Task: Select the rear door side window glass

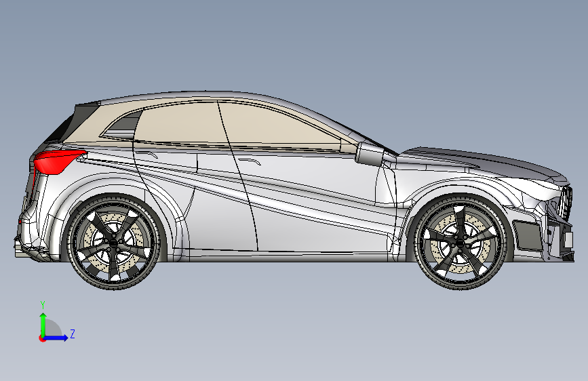Action: [180, 123]
